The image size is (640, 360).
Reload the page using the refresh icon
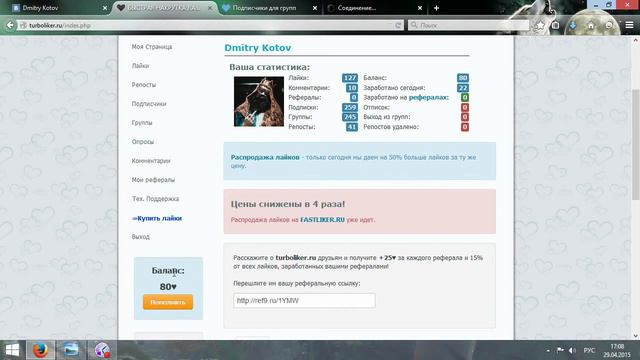point(398,25)
